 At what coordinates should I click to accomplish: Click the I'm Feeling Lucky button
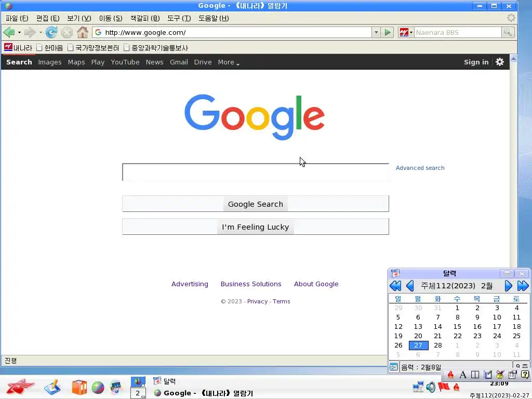(x=256, y=227)
